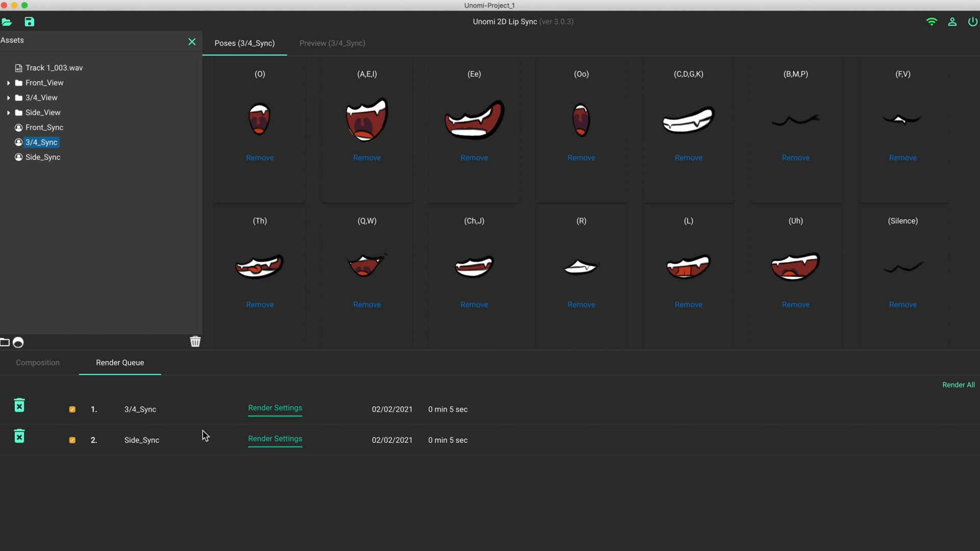Screen dimensions: 980x551
Task: Open the Composition tab
Action: tap(38, 363)
